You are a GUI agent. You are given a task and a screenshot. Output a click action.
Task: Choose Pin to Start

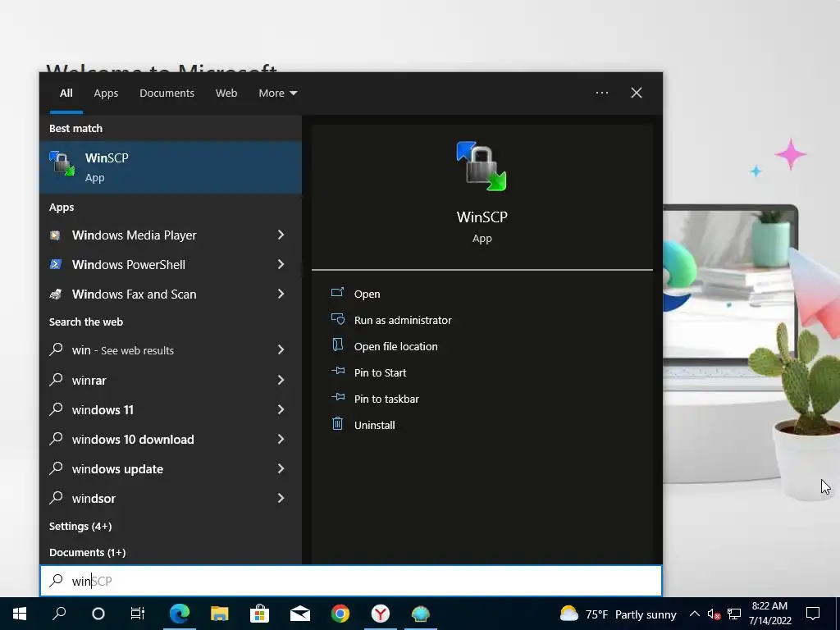click(x=380, y=373)
